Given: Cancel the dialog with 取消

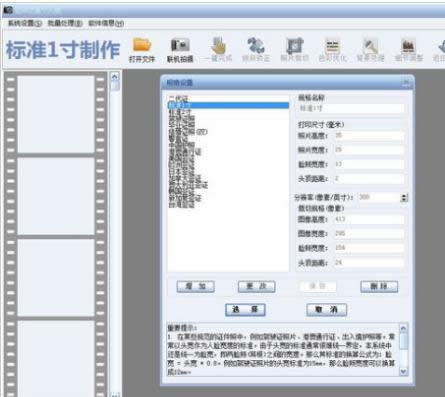Looking at the screenshot, I should tap(327, 310).
